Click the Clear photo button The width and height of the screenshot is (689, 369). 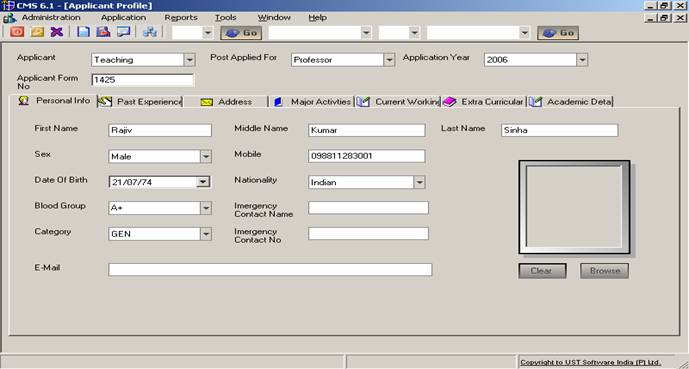542,271
